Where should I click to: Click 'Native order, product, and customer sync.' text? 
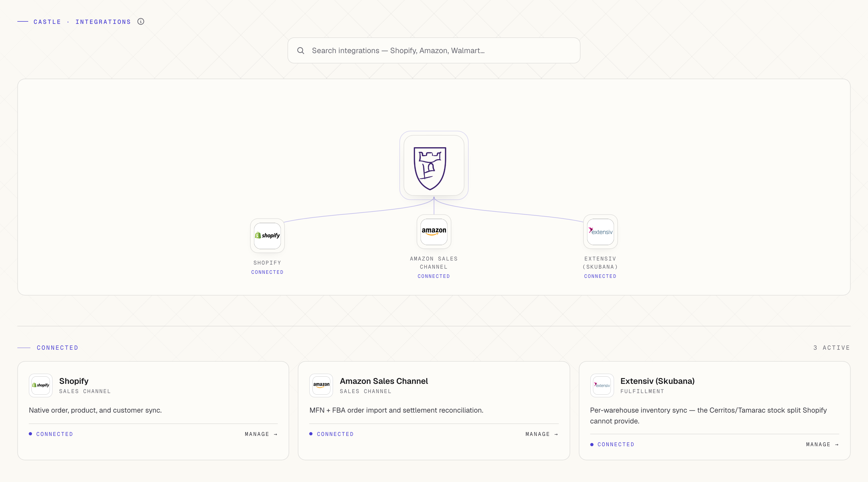tap(95, 410)
